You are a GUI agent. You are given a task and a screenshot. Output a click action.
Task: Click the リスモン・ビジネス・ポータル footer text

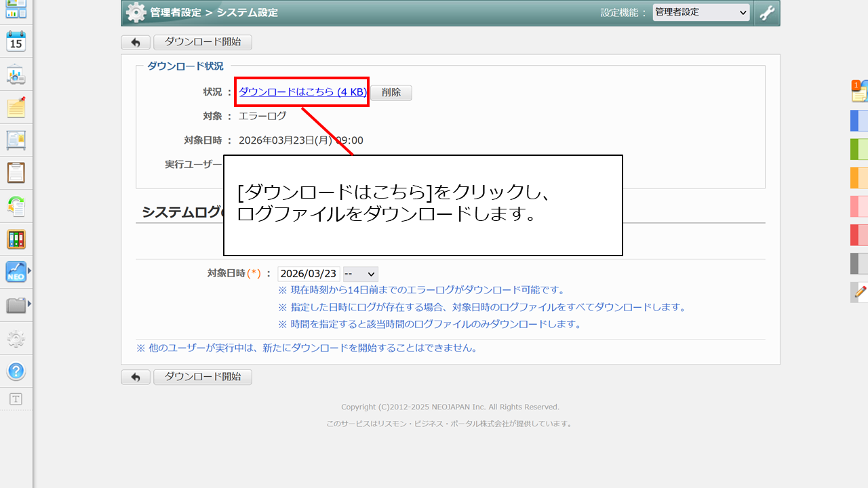(450, 424)
